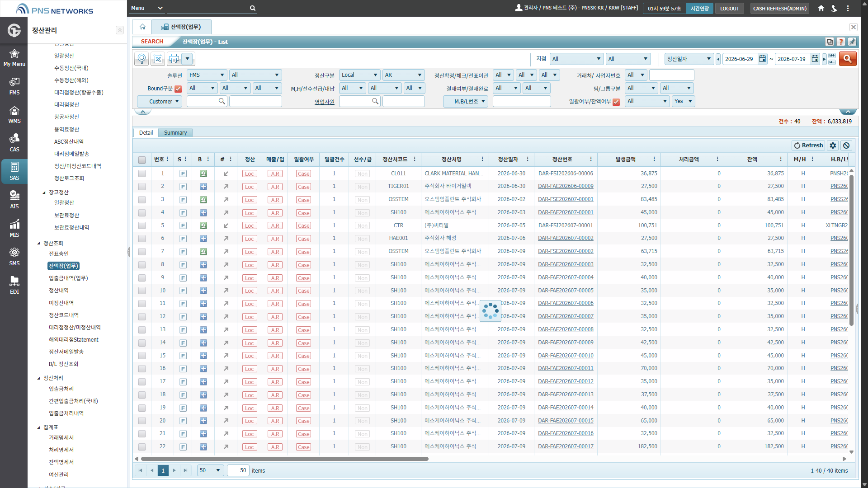Click the Excel export toolbar icon
868x488 pixels.
pyautogui.click(x=158, y=59)
